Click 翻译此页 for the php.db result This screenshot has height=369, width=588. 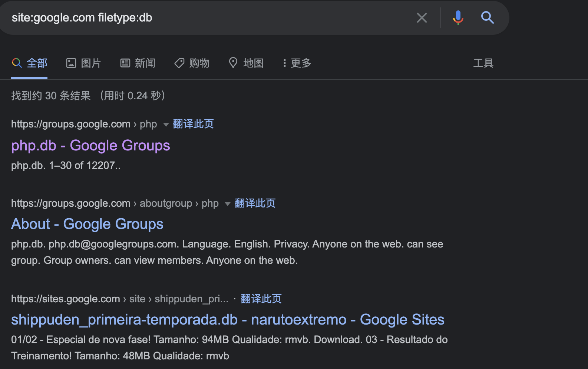[193, 124]
